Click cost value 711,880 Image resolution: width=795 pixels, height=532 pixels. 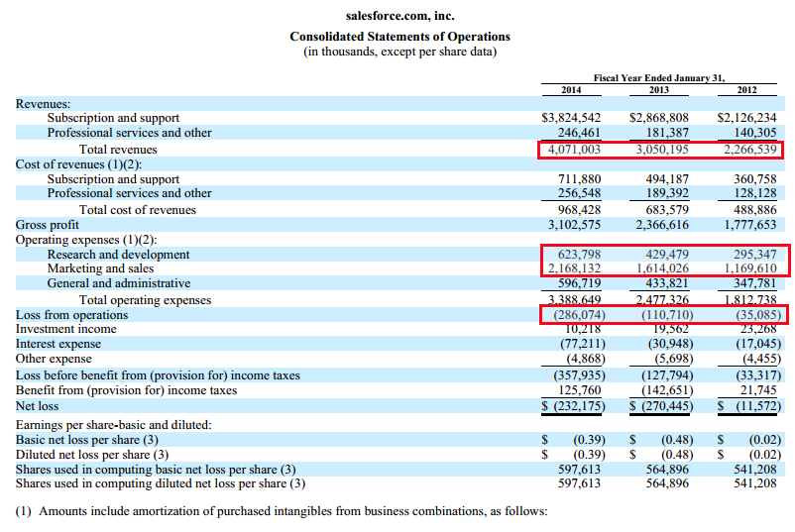pyautogui.click(x=579, y=179)
